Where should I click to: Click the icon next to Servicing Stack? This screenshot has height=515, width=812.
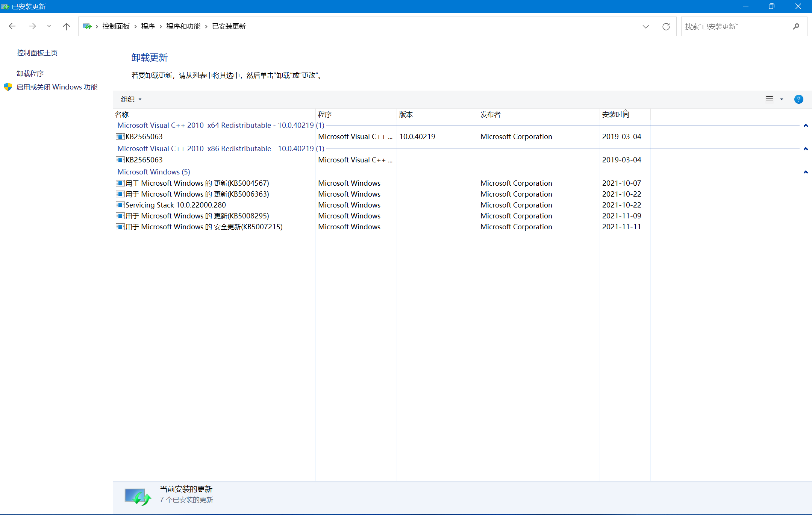120,205
